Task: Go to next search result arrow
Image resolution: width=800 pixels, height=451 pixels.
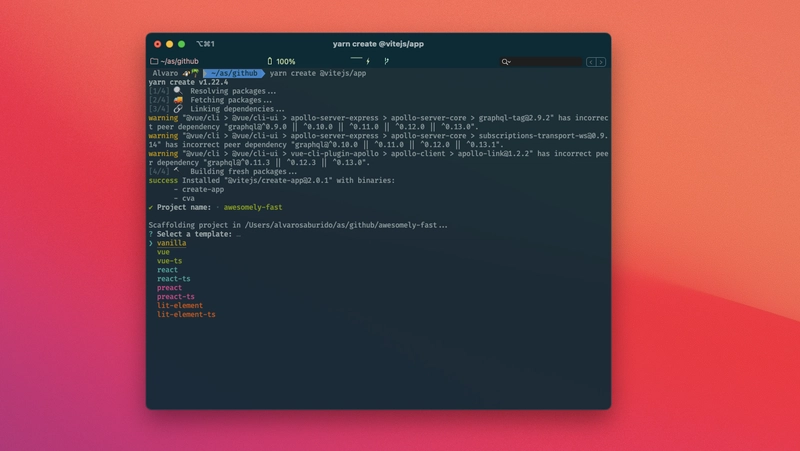Action: coord(601,62)
